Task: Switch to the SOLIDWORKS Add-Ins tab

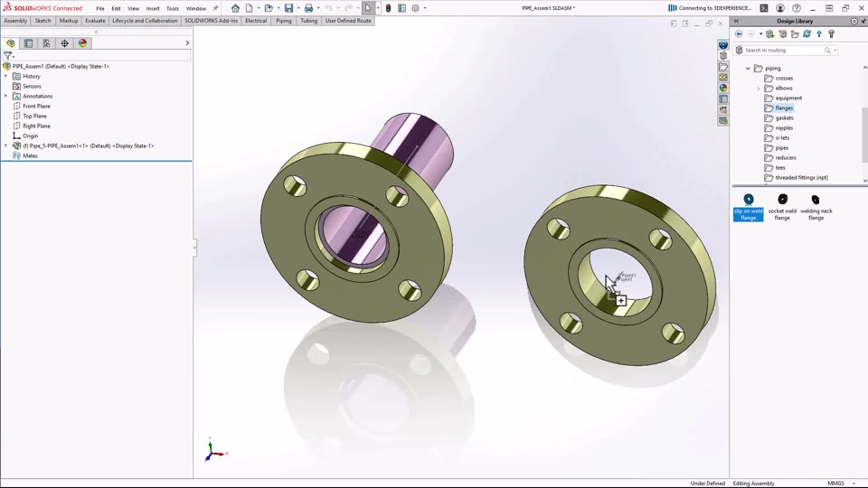Action: 211,21
